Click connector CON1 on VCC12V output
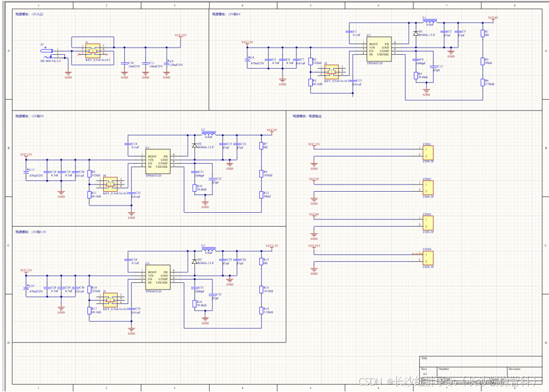This screenshot has height=392, width=549. [428, 153]
